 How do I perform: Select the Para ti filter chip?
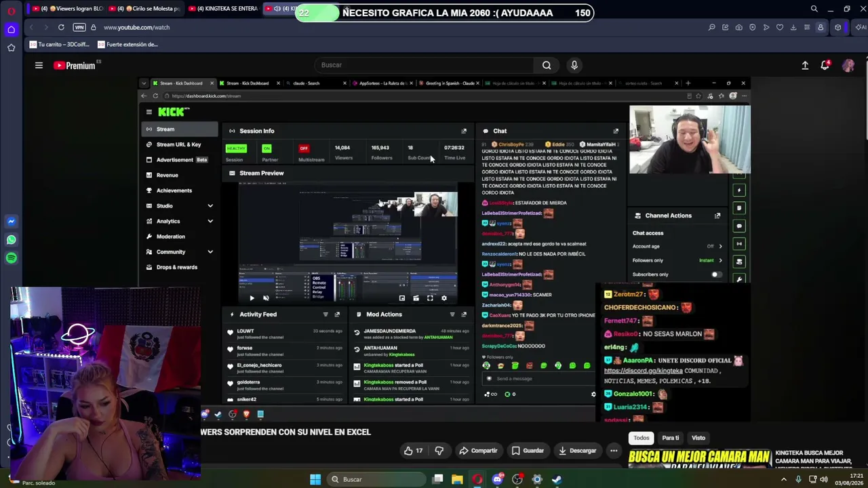[671, 438]
